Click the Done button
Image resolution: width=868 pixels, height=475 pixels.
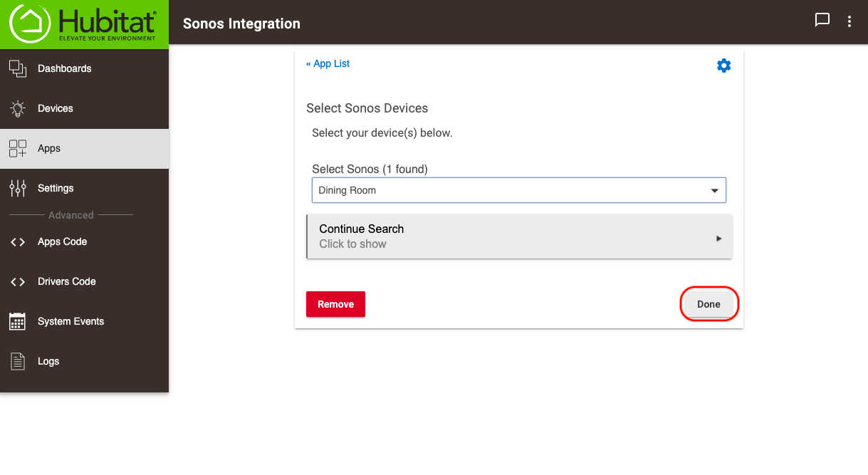(x=708, y=304)
